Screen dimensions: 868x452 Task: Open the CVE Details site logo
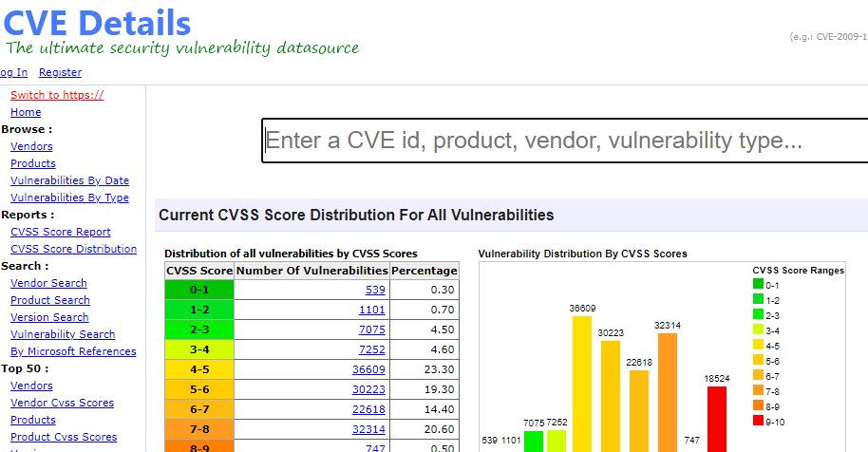point(97,24)
